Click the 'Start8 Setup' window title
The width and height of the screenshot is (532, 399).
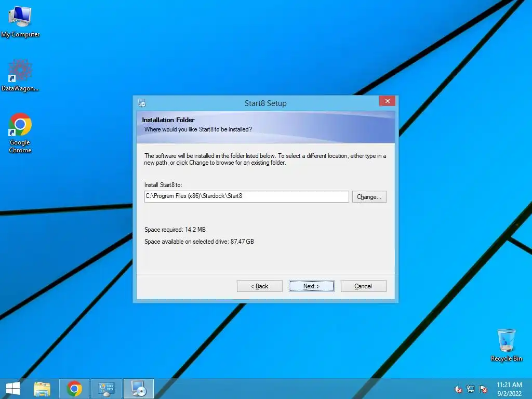click(265, 103)
